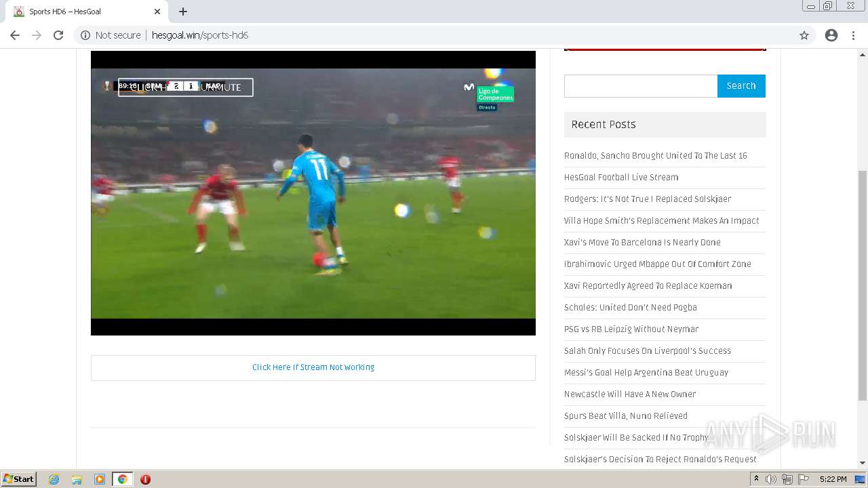
Task: Open Solskjaer Will Be Sacked If No Trophy
Action: (636, 438)
